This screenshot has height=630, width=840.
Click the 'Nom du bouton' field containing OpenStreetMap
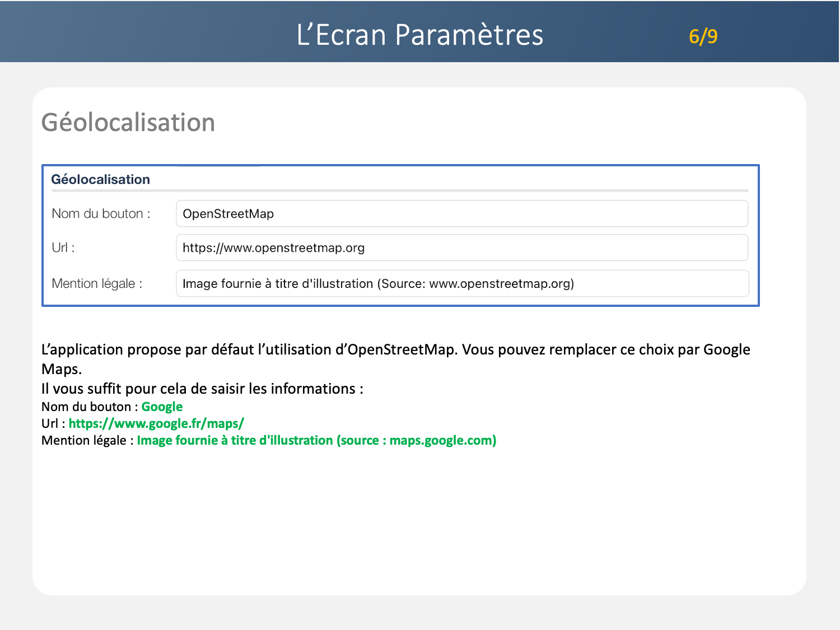tap(462, 213)
